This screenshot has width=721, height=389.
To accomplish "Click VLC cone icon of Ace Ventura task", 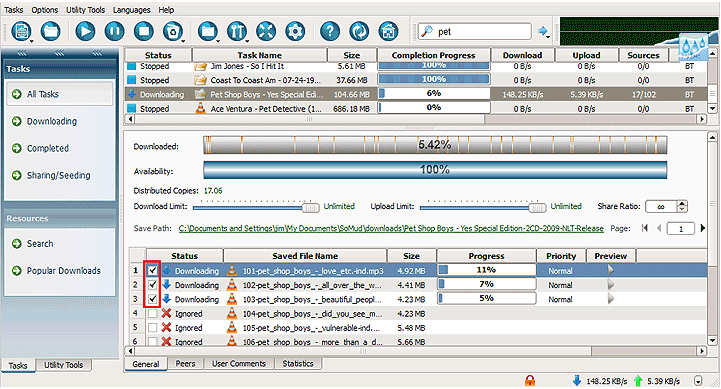I will point(200,109).
